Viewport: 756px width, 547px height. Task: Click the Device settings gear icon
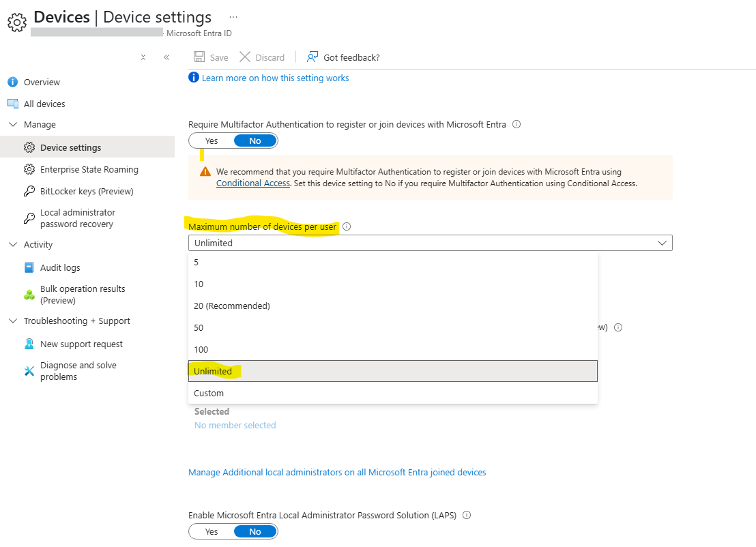(29, 147)
